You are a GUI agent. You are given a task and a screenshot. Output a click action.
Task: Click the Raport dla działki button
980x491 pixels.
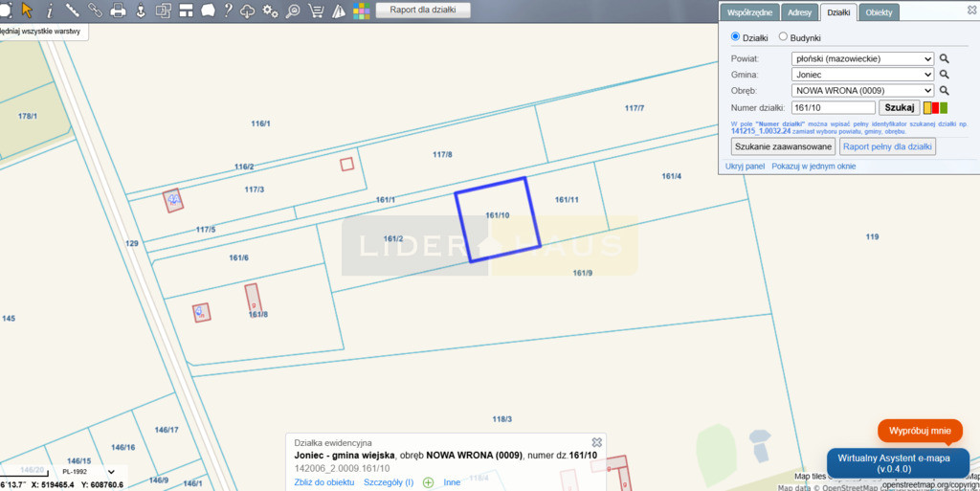(x=423, y=10)
